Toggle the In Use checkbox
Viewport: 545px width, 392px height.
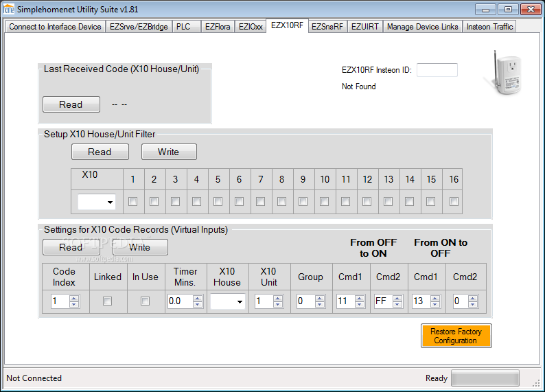pos(146,301)
